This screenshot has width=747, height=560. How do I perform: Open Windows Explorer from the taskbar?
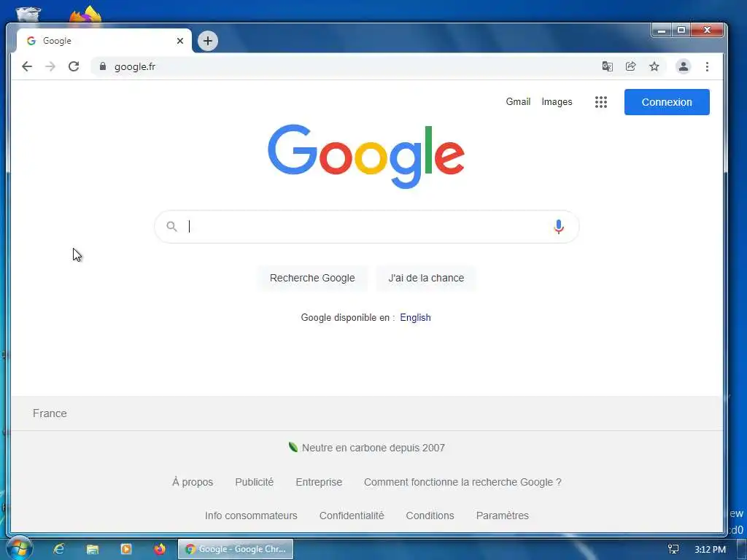(x=93, y=549)
